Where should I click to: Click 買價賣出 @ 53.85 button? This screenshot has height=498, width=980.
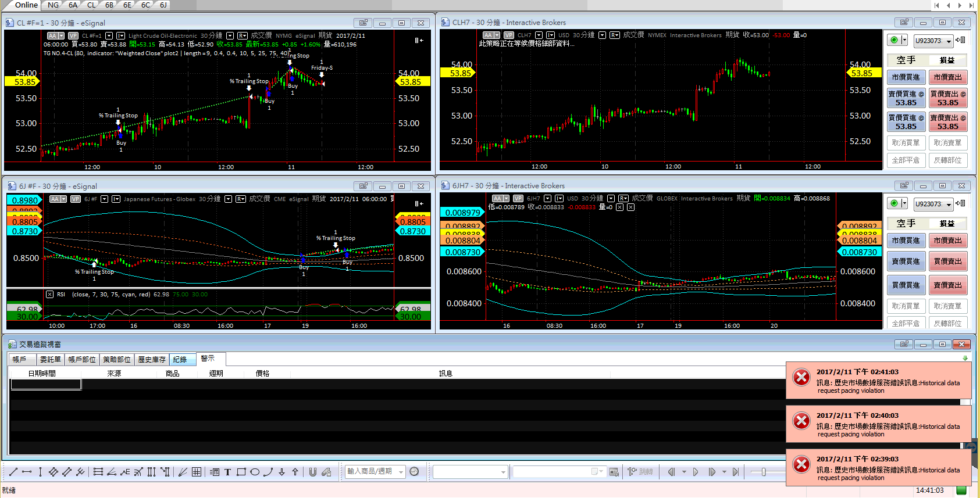click(x=948, y=98)
